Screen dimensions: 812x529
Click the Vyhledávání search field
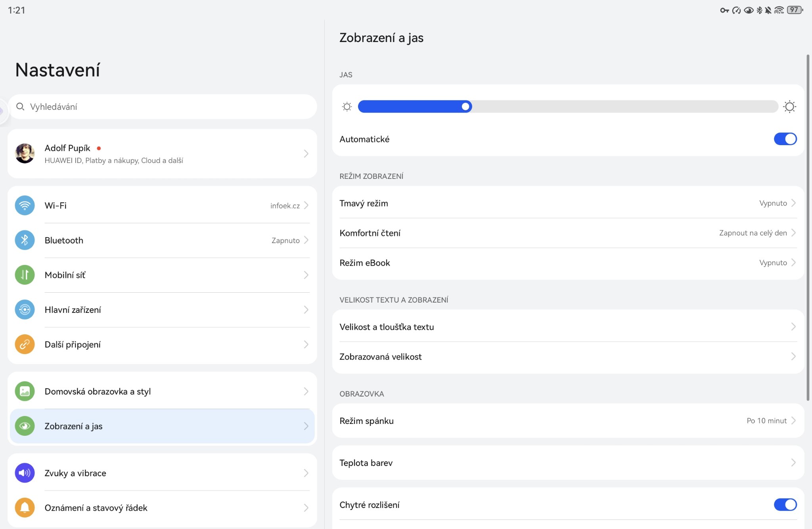pos(163,107)
